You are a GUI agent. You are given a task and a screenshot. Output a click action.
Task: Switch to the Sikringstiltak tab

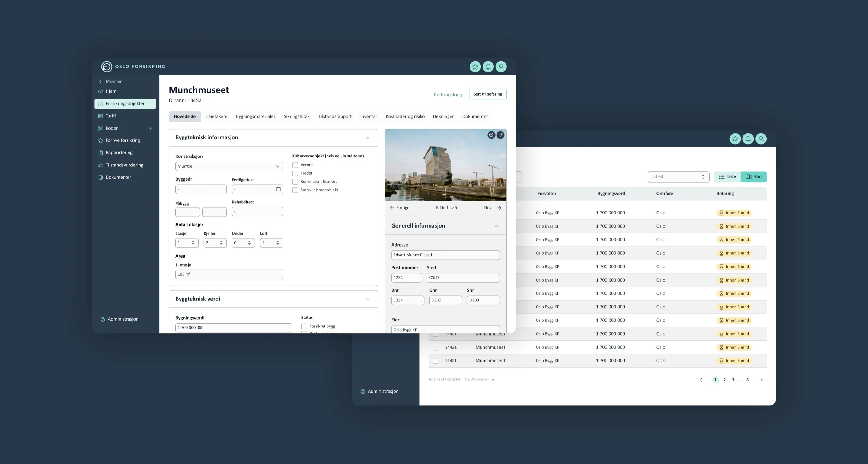(296, 117)
